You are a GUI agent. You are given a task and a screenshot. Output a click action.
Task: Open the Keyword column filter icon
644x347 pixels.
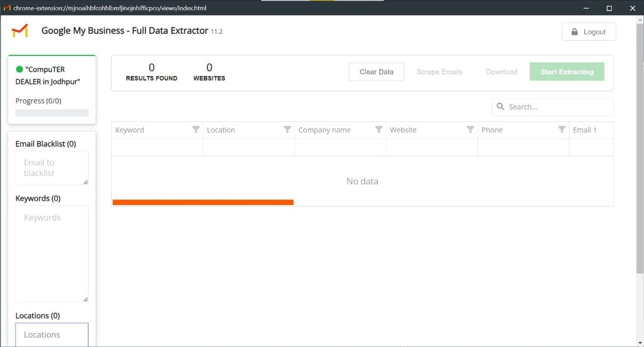click(x=196, y=129)
